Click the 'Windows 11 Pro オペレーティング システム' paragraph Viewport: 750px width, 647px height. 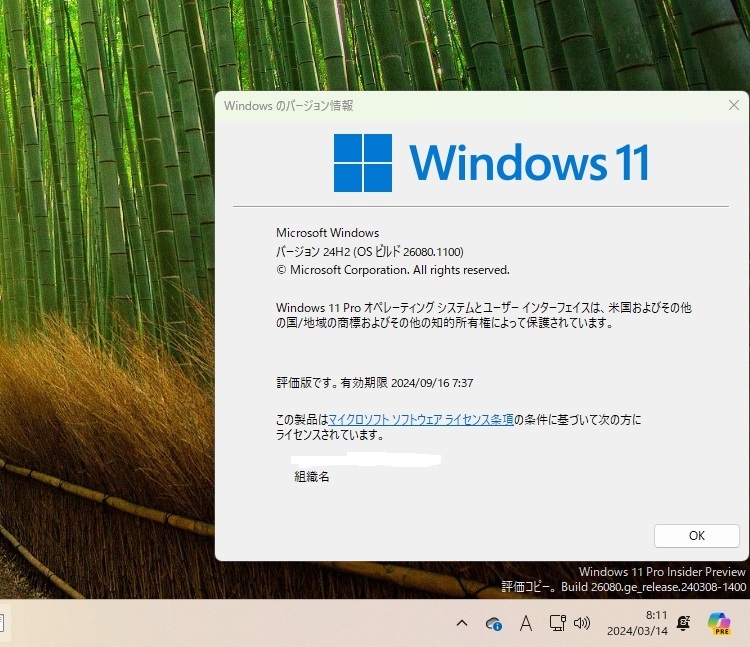[484, 315]
